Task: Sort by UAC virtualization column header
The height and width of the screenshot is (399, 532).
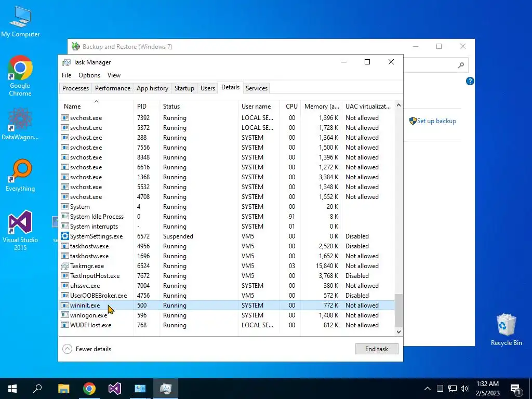Action: coord(368,106)
